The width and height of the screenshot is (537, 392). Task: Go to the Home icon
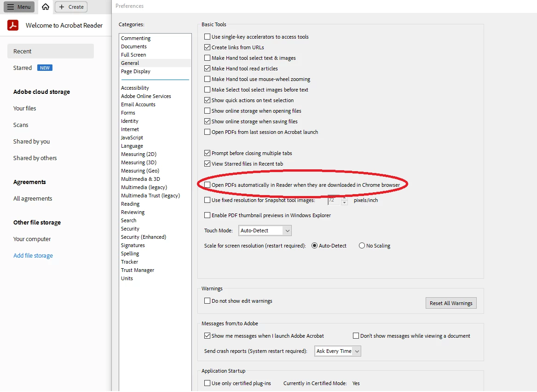46,7
